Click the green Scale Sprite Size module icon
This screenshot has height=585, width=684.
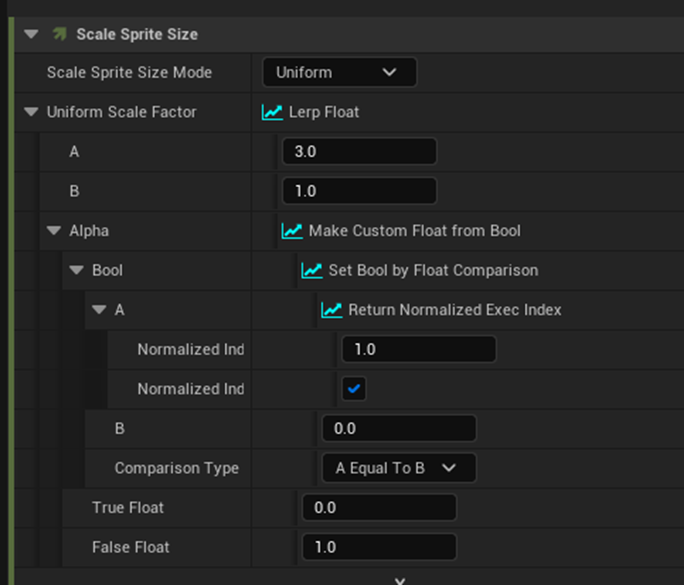coord(60,34)
